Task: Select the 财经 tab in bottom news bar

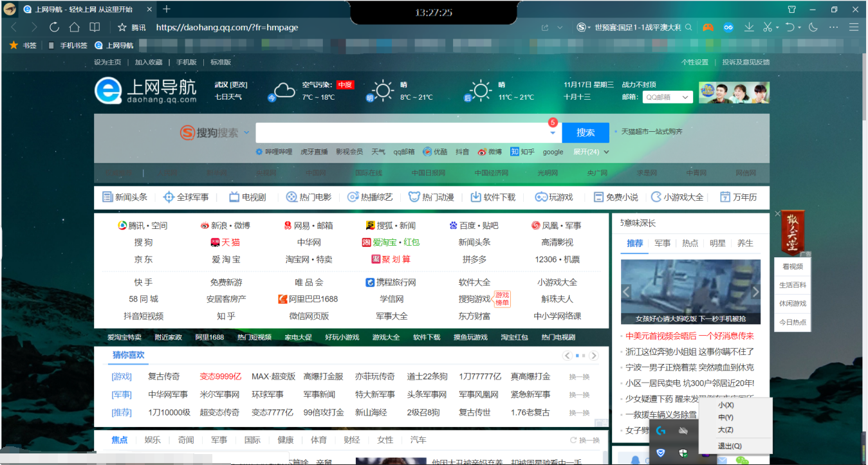Action: [x=352, y=440]
